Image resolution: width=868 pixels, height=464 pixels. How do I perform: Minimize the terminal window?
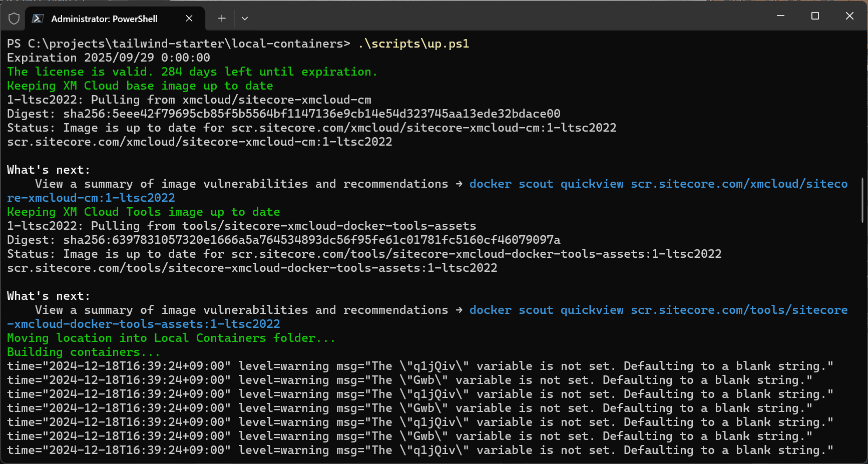780,16
